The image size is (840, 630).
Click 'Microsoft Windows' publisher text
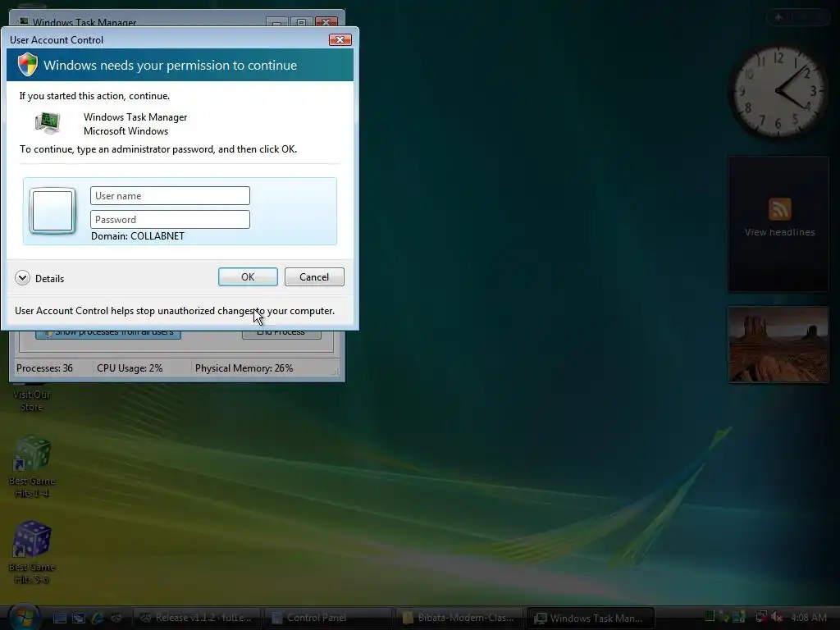tap(126, 131)
